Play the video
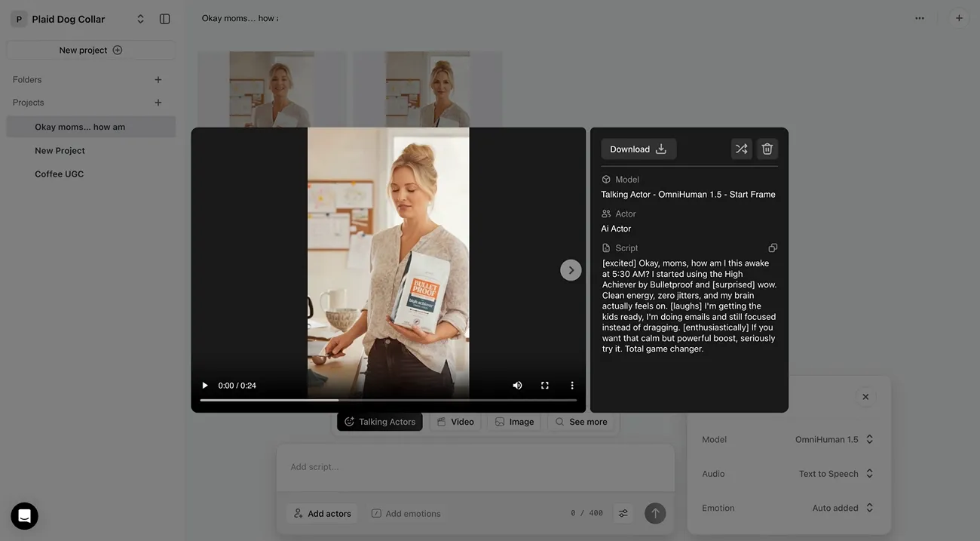The image size is (980, 541). (205, 386)
